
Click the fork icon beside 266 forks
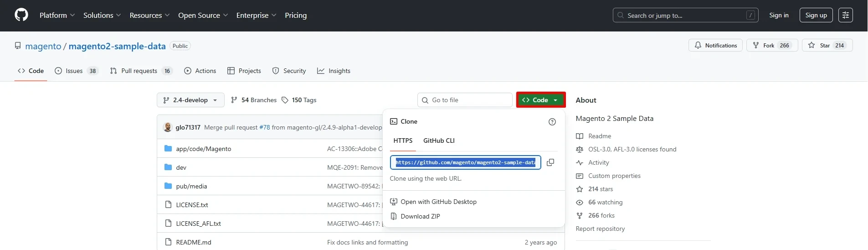click(580, 215)
